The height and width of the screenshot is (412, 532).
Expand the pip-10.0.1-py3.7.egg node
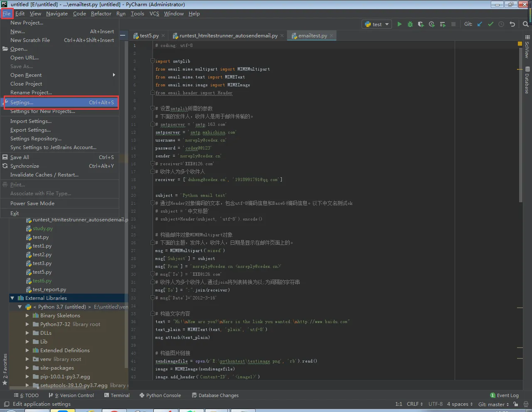tap(27, 377)
